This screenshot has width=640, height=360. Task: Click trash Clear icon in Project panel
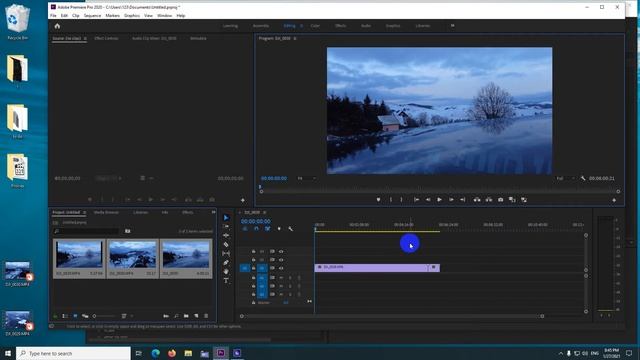tap(206, 316)
